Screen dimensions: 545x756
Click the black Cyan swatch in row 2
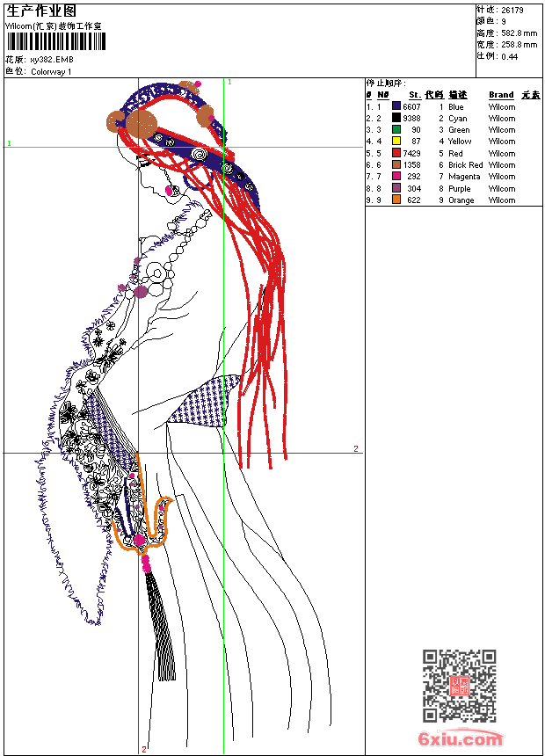(396, 117)
